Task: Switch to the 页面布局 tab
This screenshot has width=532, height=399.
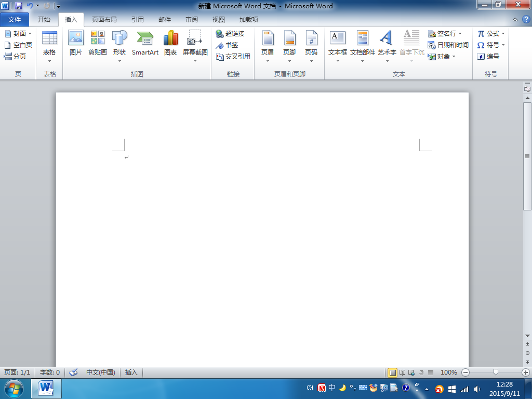Action: tap(104, 20)
